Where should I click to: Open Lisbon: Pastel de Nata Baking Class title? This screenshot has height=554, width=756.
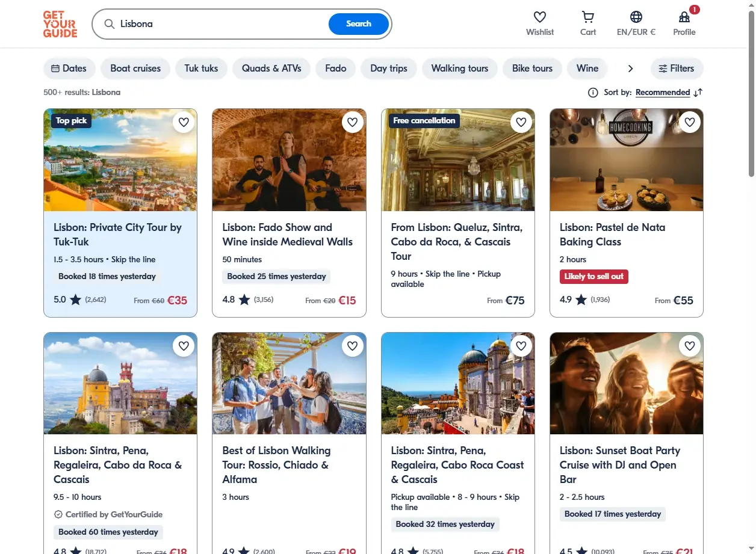(612, 235)
